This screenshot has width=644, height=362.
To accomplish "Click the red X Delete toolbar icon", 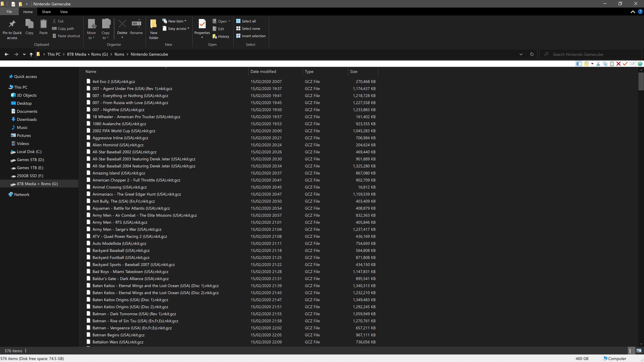I will click(619, 64).
